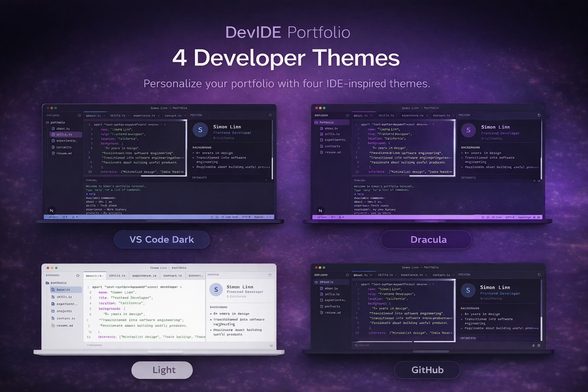Click git branch main in VS Code Dark status bar

54,217
